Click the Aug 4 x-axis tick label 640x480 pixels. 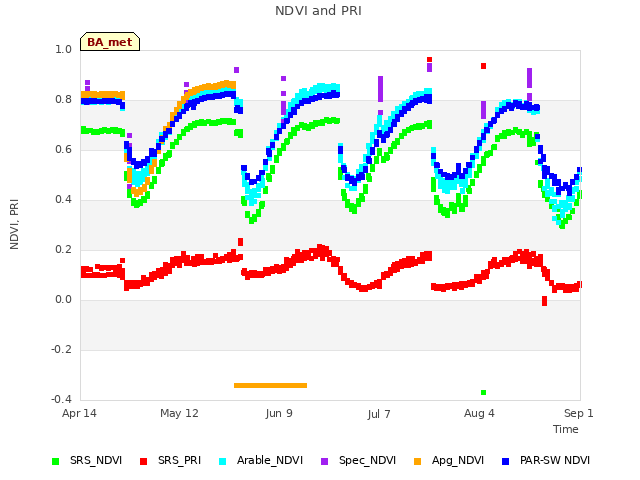(479, 413)
